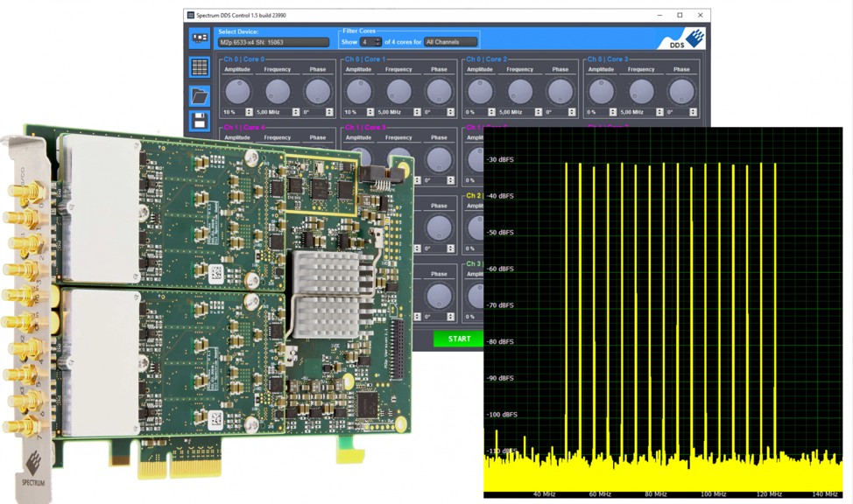Click Ch 0 Core 0 frequency field 5,00 MHz
853x504 pixels.
coord(273,112)
